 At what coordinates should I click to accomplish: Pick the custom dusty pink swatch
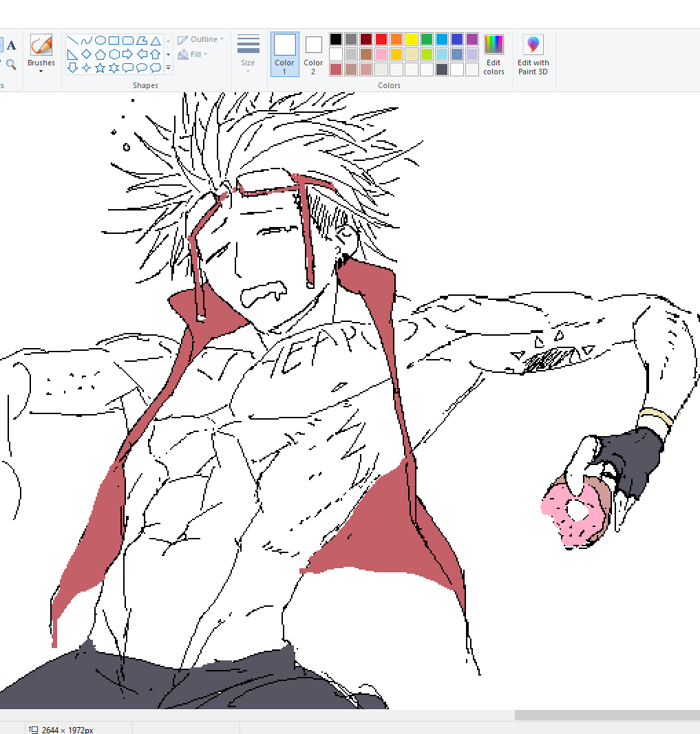tap(366, 69)
